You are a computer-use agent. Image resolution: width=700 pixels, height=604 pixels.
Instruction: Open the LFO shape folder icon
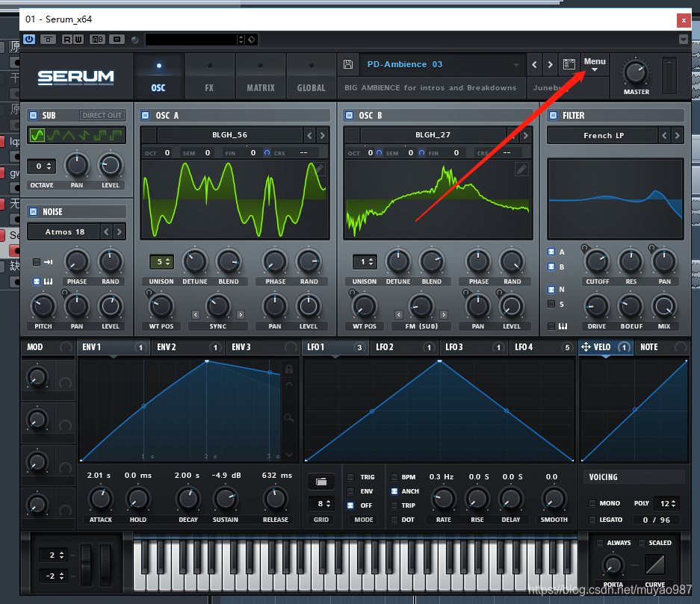tap(321, 482)
